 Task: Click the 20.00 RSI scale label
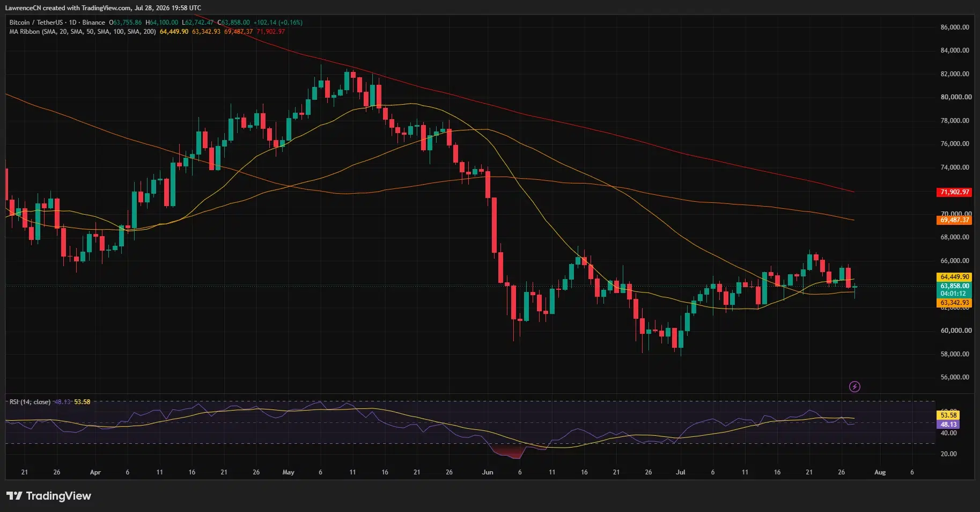948,454
